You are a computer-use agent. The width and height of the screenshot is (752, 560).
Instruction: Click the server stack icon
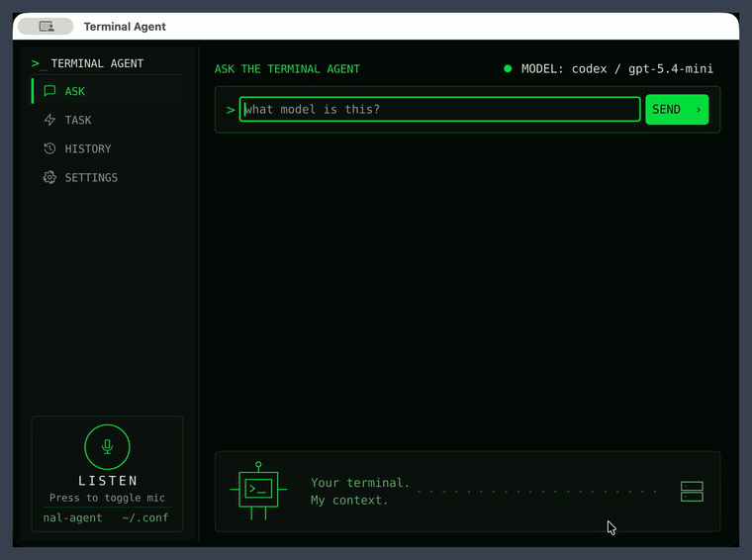pos(692,492)
